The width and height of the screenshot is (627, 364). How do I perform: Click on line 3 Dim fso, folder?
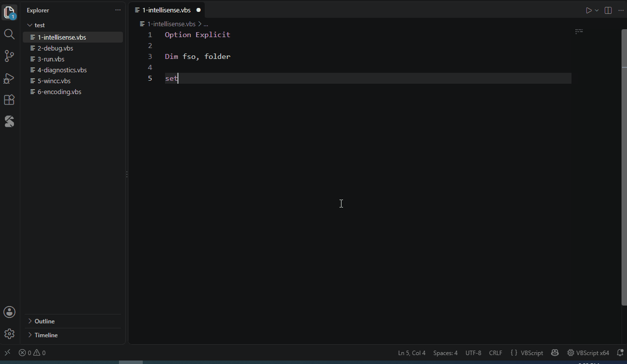point(197,56)
